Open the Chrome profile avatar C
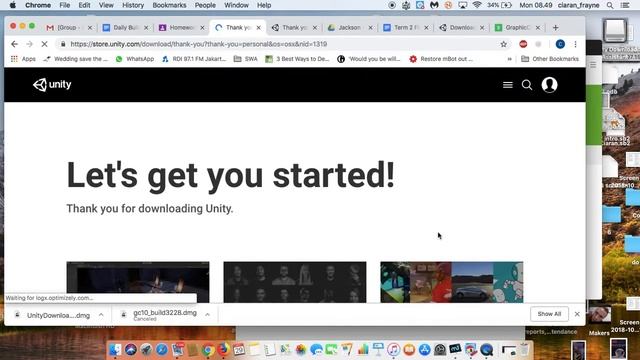 coord(560,44)
